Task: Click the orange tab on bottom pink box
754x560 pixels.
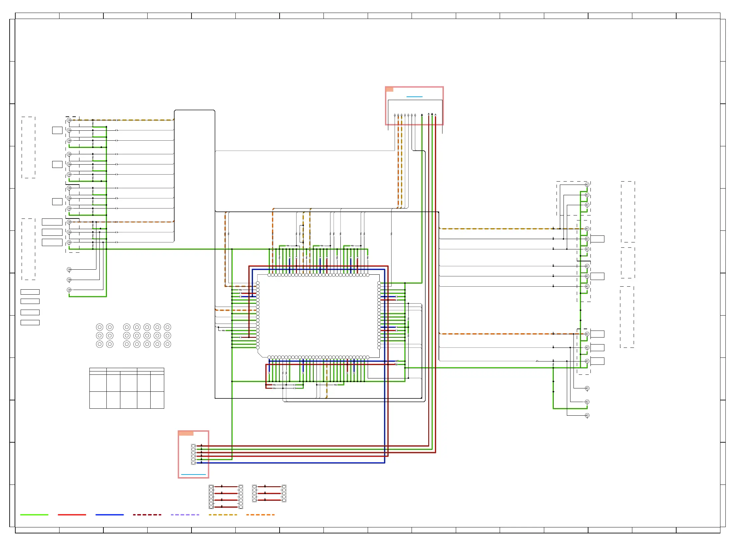Action: coord(186,433)
